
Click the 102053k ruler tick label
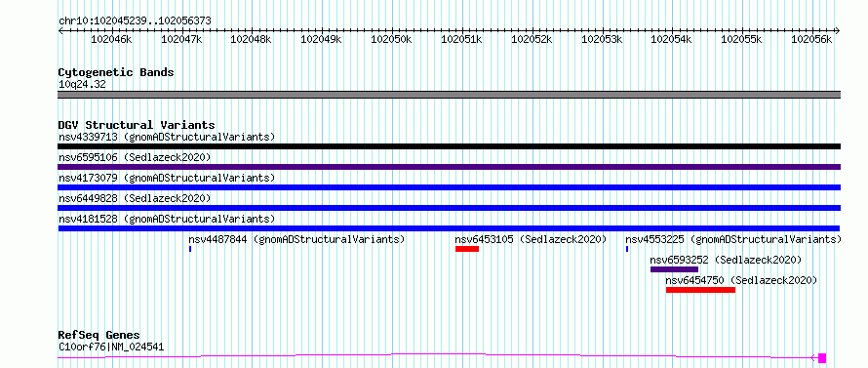[602, 40]
